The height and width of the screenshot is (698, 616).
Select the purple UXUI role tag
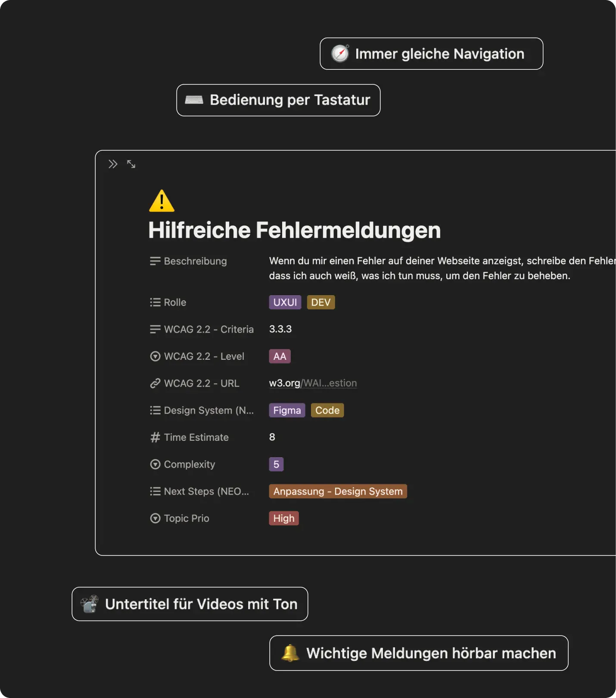tap(285, 302)
